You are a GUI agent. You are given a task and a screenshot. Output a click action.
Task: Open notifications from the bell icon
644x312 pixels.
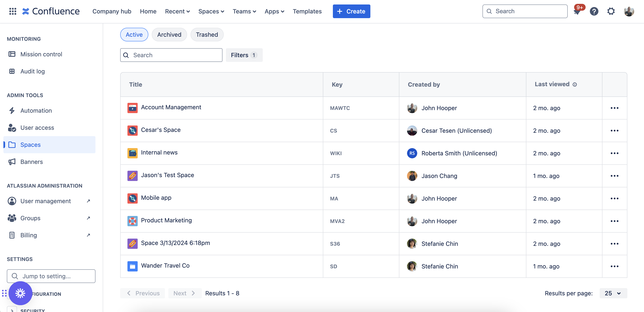tap(577, 11)
